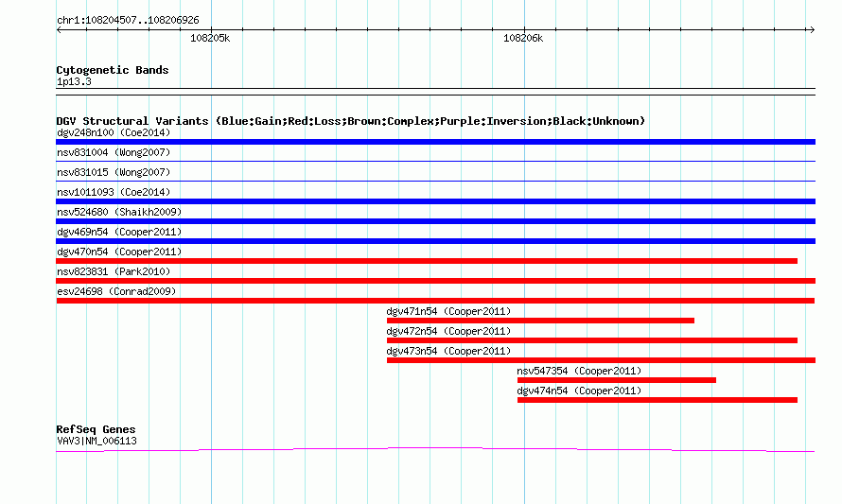Click the DGV Structural Variants track heading

coord(350,121)
